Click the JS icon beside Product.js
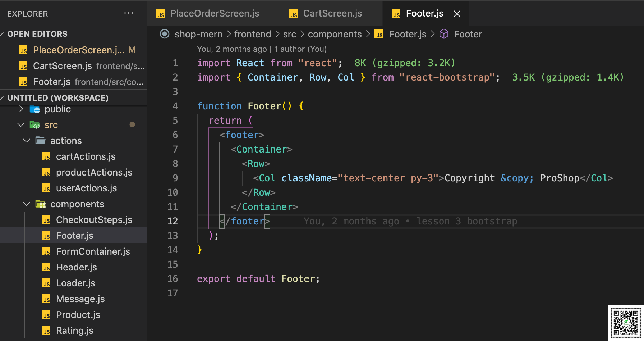The height and width of the screenshot is (341, 644). 46,315
